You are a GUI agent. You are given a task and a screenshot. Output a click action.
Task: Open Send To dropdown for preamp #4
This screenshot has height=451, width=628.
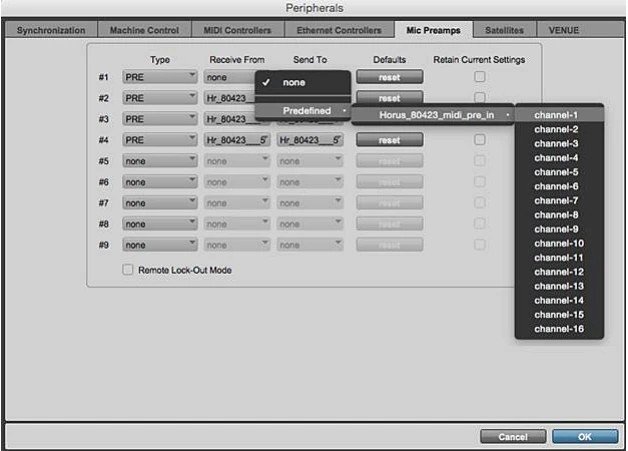(x=310, y=140)
